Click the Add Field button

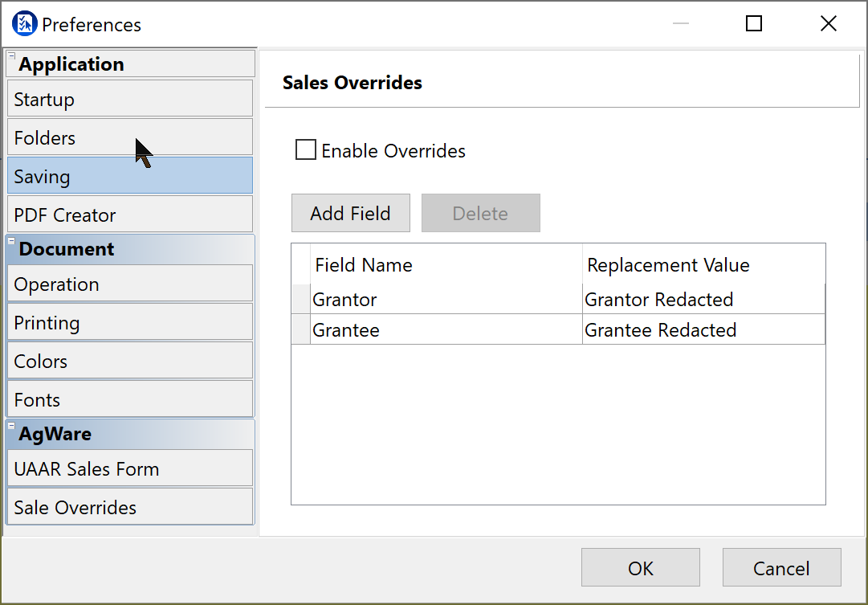coord(350,214)
